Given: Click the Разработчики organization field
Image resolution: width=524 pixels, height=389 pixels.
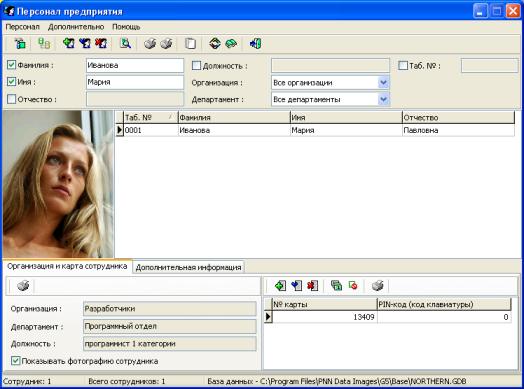Looking at the screenshot, I should click(x=170, y=309).
